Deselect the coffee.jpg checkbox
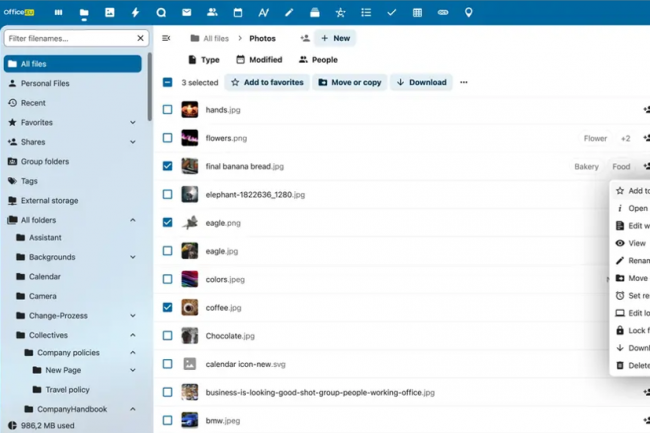Image resolution: width=650 pixels, height=433 pixels. pyautogui.click(x=167, y=308)
